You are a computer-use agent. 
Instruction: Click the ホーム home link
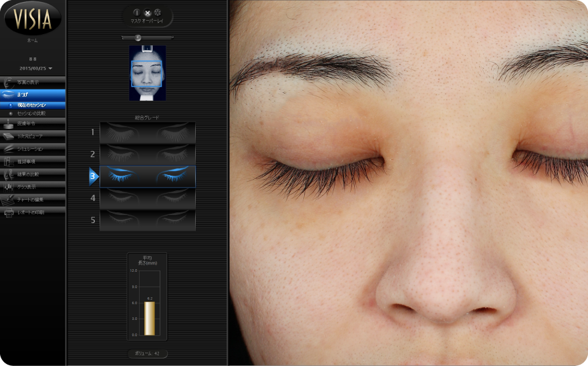(32, 41)
